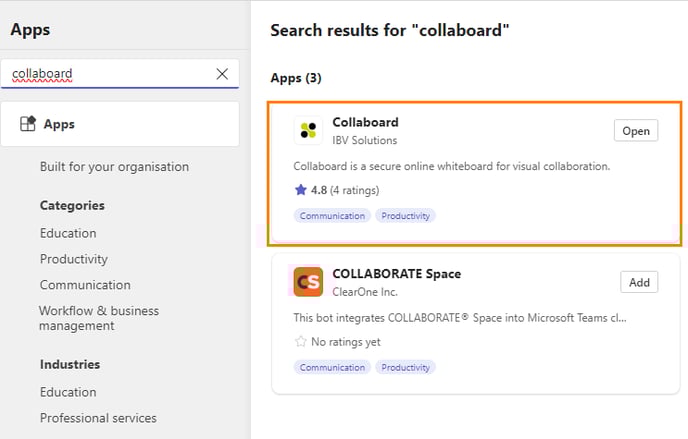The image size is (688, 439).
Task: Click the blue star rating icon
Action: pyautogui.click(x=301, y=190)
